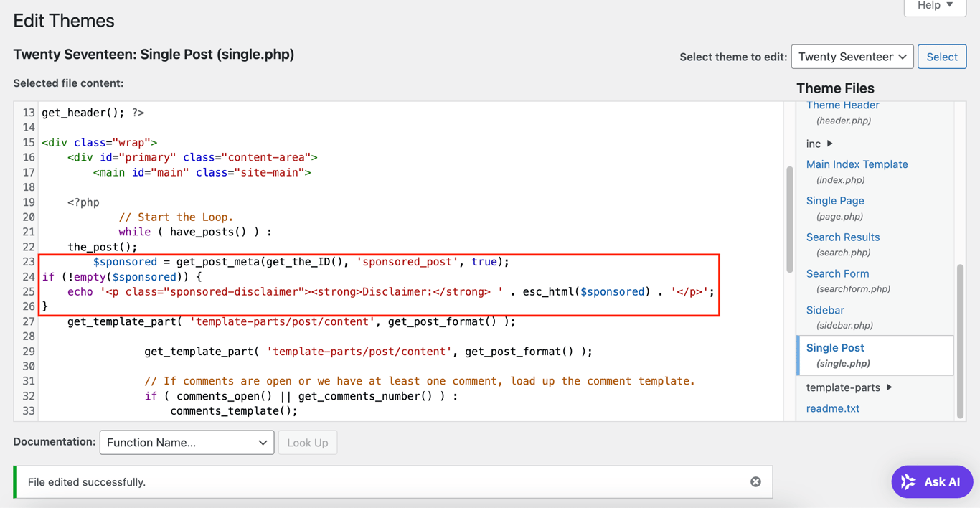Open readme.txt
This screenshot has height=508, width=980.
[x=833, y=408]
